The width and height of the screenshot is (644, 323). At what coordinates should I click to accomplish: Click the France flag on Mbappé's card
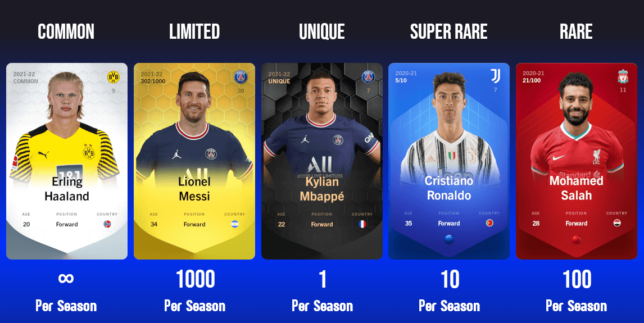pos(362,224)
